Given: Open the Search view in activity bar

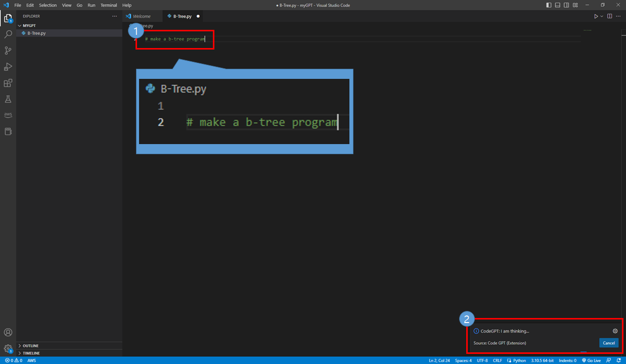Looking at the screenshot, I should click(8, 34).
